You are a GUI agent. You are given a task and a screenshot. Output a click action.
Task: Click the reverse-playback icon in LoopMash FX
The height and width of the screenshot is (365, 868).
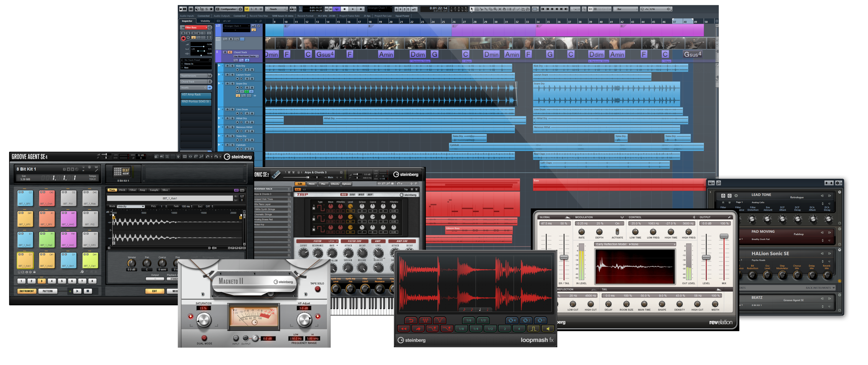point(404,329)
